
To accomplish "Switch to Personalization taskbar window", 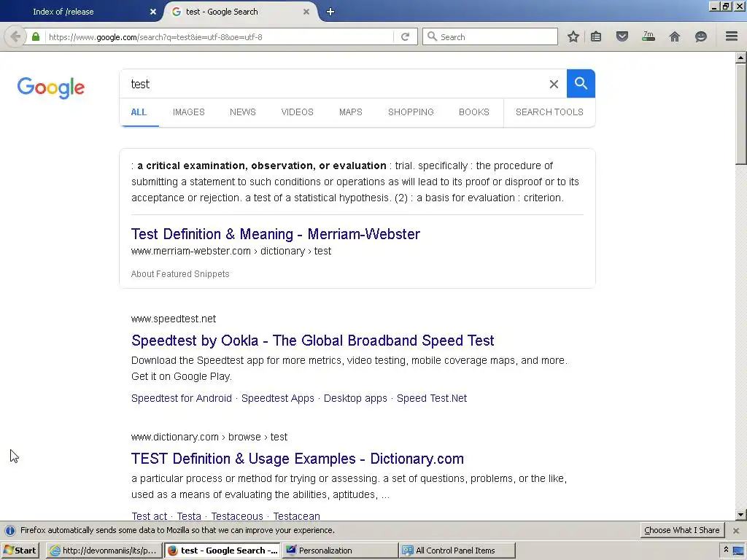I will [x=340, y=551].
